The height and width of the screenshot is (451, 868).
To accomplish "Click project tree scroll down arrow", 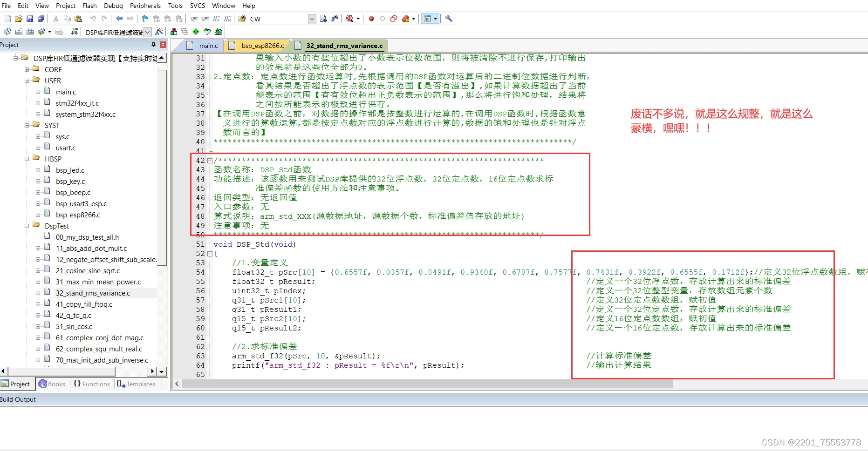I will click(162, 371).
